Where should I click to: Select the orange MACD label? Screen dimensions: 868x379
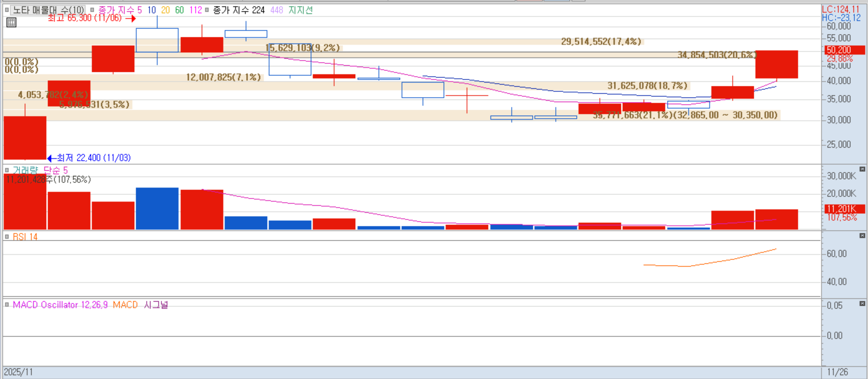click(x=125, y=305)
